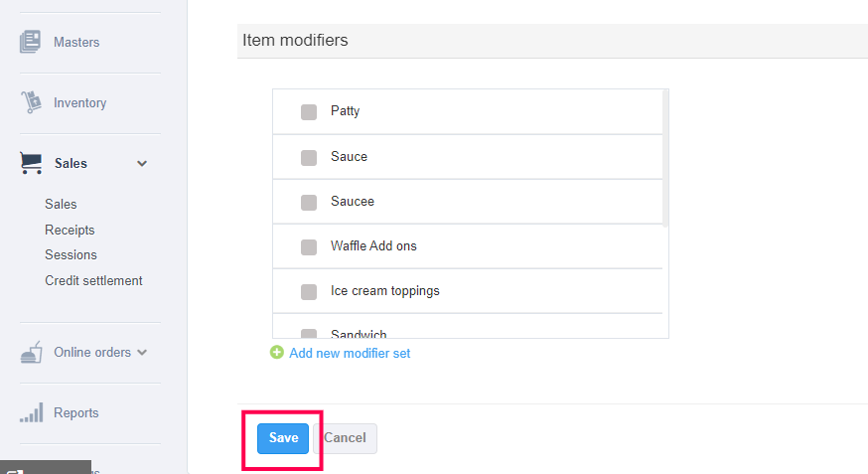
Task: Click the Online orders food icon
Action: [31, 352]
